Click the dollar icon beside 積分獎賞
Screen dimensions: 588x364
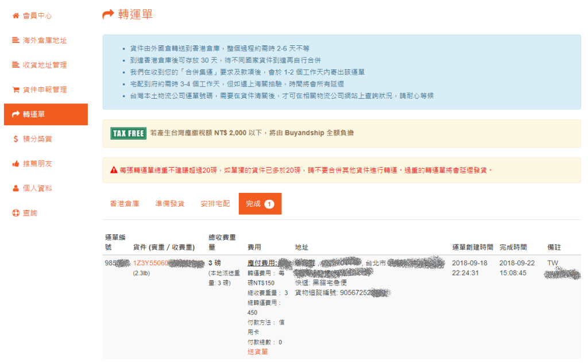pyautogui.click(x=16, y=139)
